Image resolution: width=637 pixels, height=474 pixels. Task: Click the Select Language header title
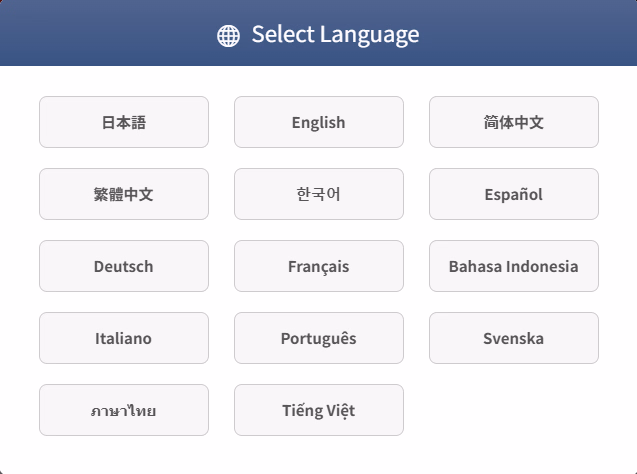[335, 35]
